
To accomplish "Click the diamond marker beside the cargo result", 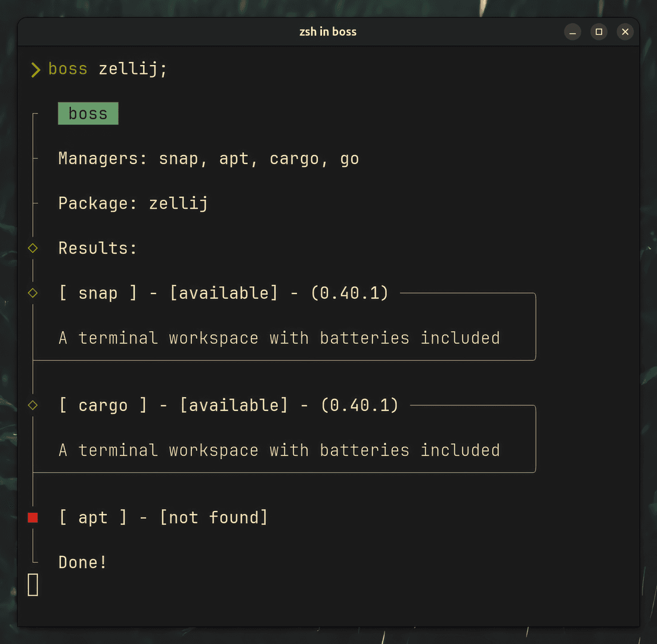I will coord(33,405).
